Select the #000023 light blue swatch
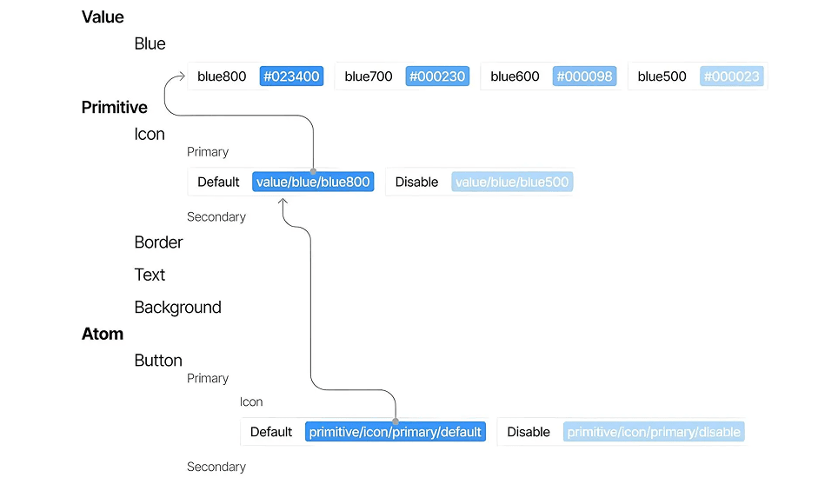Image resolution: width=838 pixels, height=504 pixels. point(731,76)
